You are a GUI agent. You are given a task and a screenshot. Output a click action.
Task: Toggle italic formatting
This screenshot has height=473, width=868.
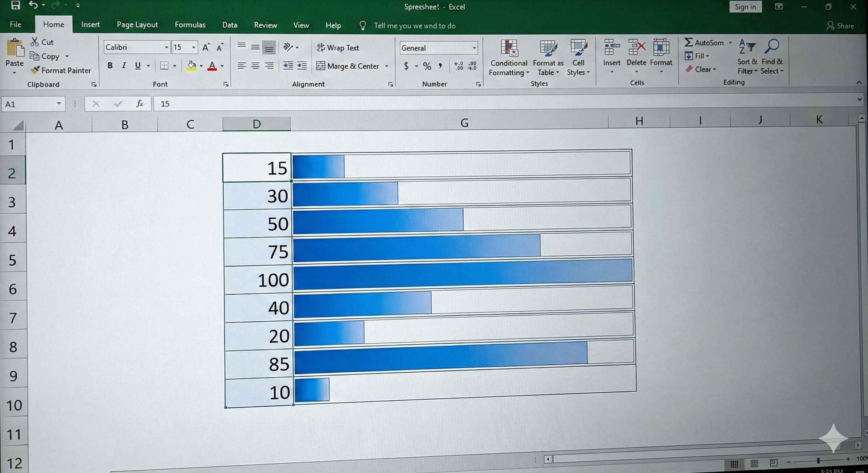[124, 66]
